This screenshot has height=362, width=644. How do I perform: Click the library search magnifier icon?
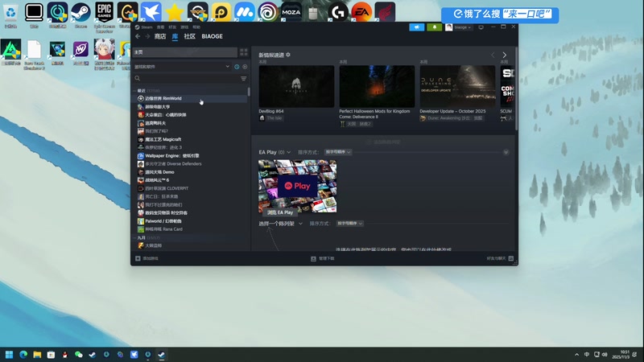pyautogui.click(x=138, y=78)
